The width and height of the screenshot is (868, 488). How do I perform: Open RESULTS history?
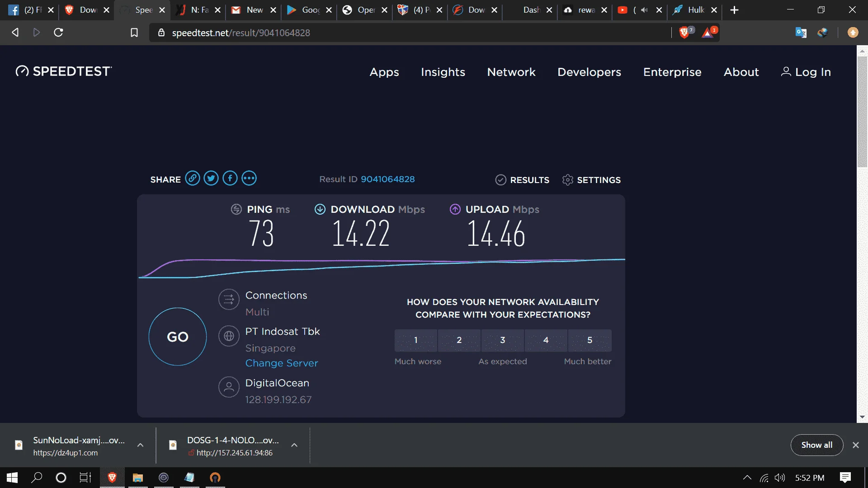522,180
